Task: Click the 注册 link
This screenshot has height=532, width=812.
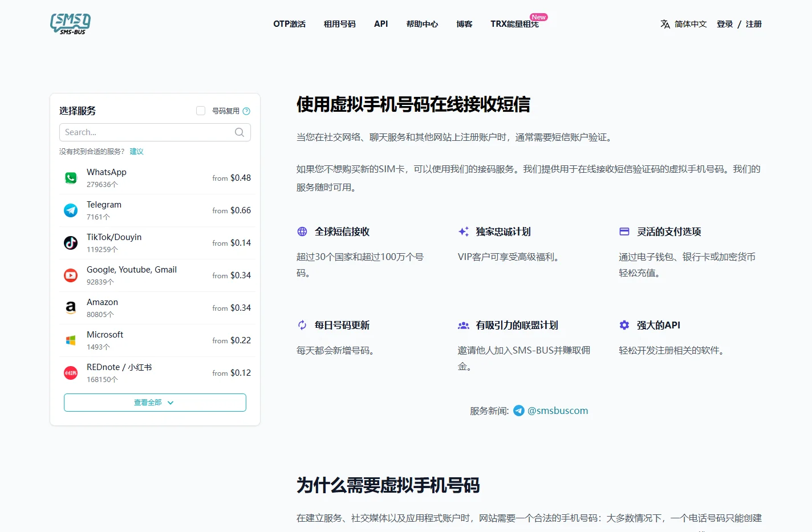Action: click(754, 24)
